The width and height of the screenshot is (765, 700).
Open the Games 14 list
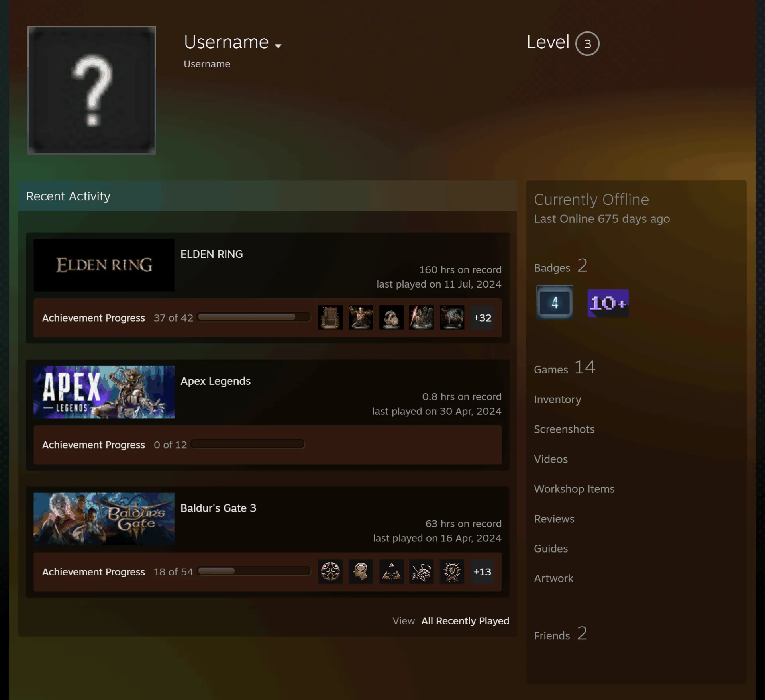[565, 367]
